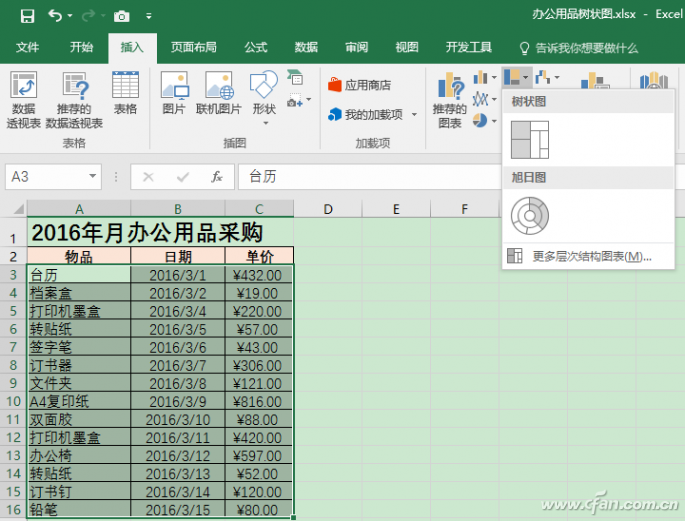Select the price cell ¥816.00
Viewport: 685px width, 521px height.
[x=259, y=401]
